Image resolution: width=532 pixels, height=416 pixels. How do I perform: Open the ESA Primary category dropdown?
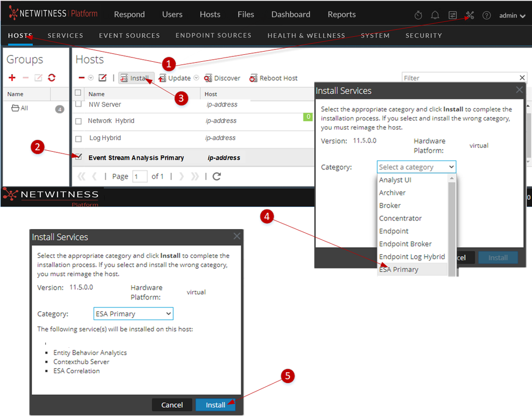[x=133, y=314]
